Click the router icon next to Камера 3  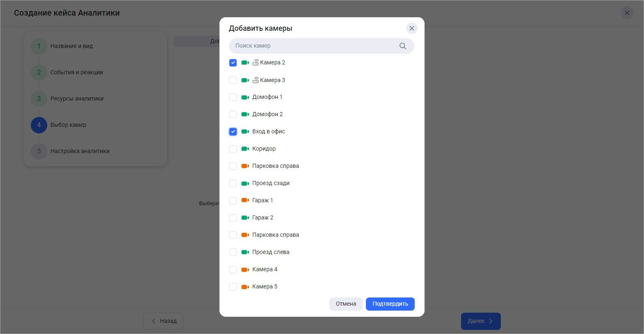coord(256,80)
